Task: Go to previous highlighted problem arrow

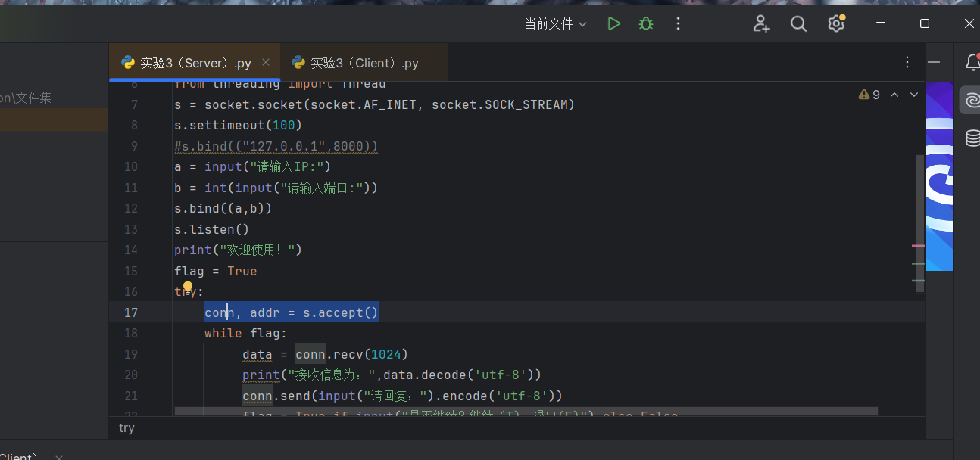Action: pos(894,95)
